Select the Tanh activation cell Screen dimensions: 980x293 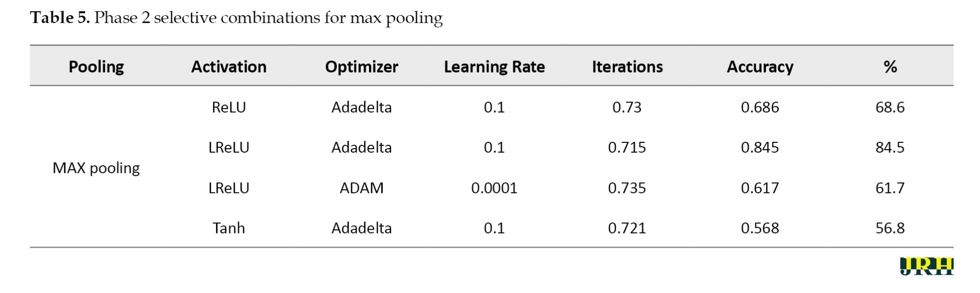[229, 228]
